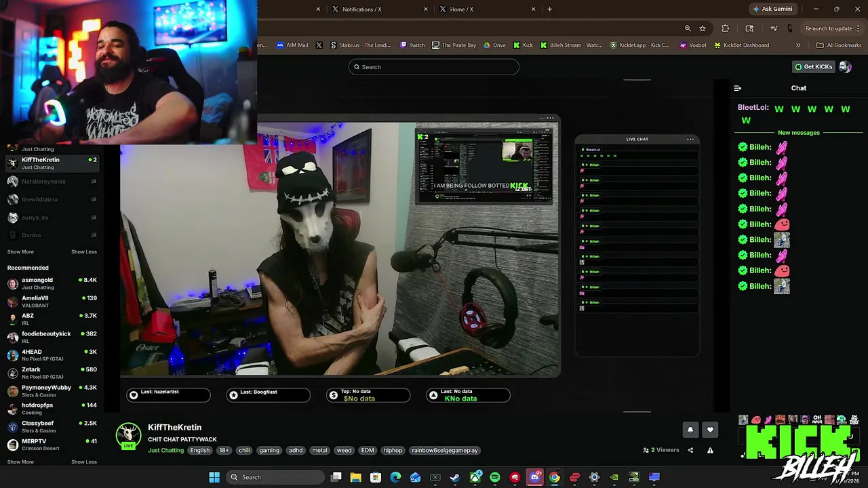Bookmark this page with the star icon
The width and height of the screenshot is (868, 488).
tap(703, 28)
